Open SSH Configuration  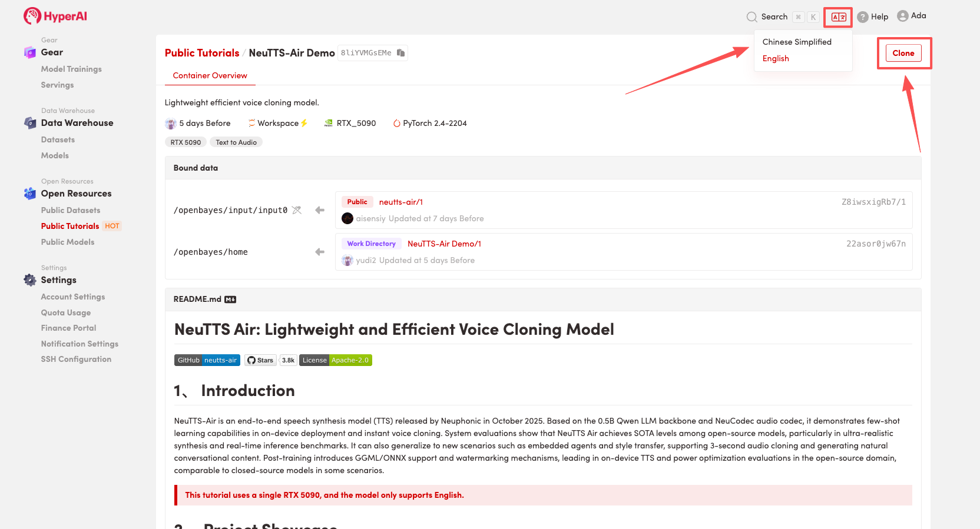tap(76, 359)
